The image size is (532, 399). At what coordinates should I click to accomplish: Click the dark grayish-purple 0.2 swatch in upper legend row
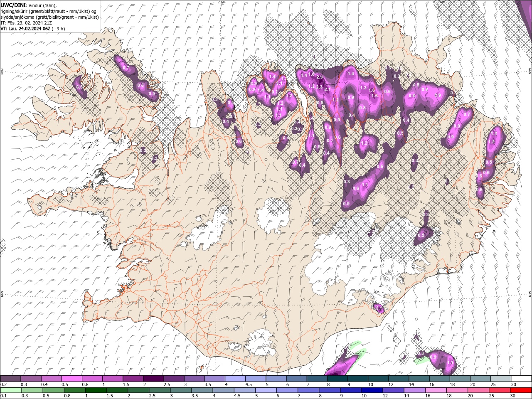(10, 379)
